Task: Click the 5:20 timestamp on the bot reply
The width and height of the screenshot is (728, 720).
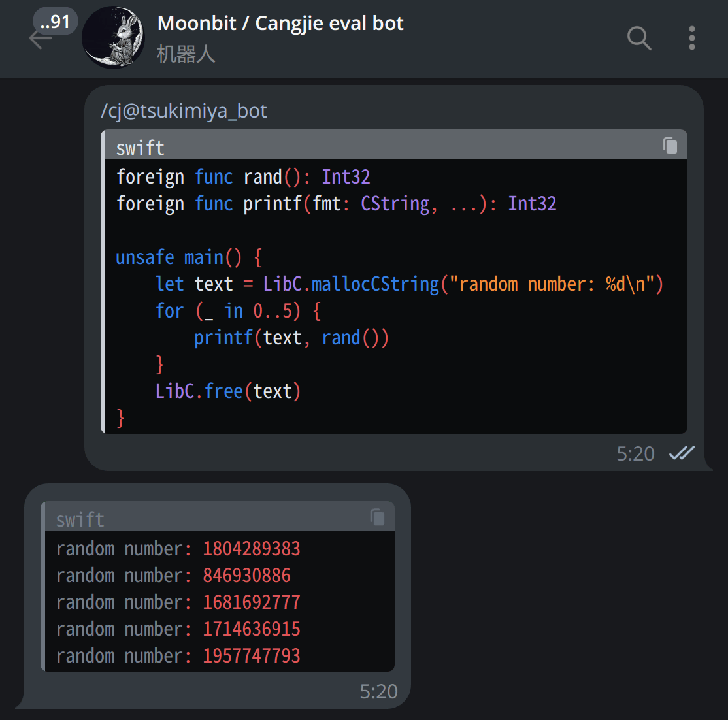Action: [378, 691]
